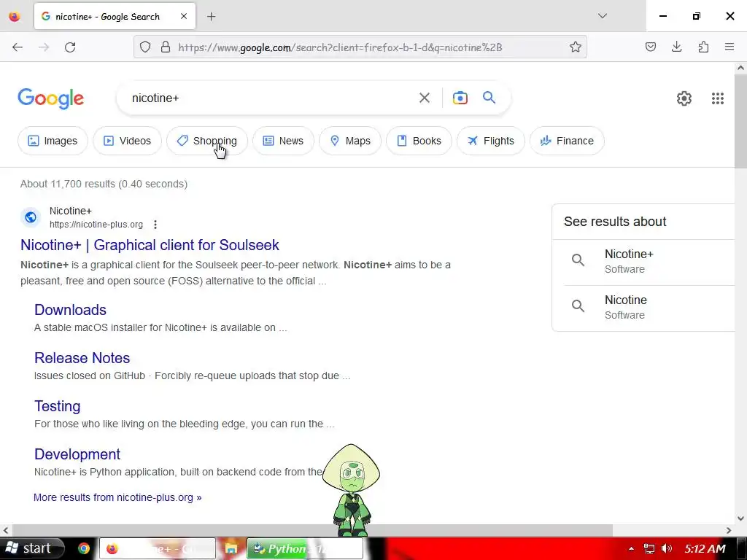Screen dimensions: 747x560
Task: Click the Google logo
Action: (51, 98)
